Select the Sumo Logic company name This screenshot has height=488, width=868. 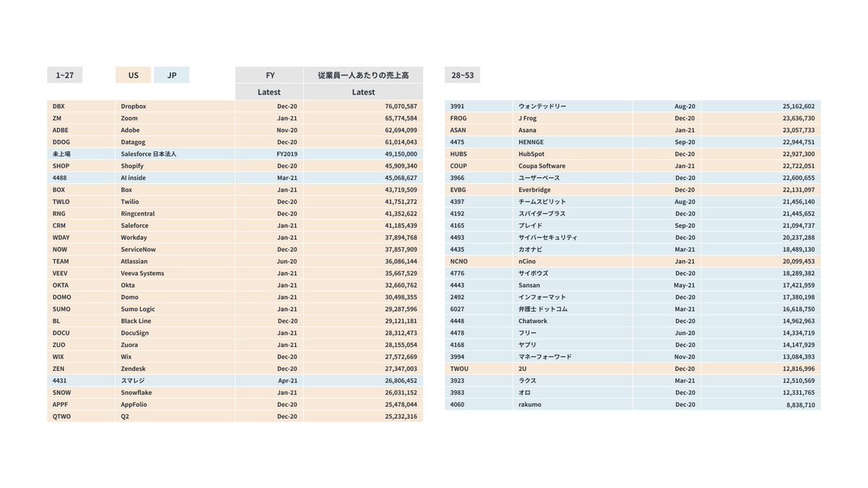[x=137, y=309]
